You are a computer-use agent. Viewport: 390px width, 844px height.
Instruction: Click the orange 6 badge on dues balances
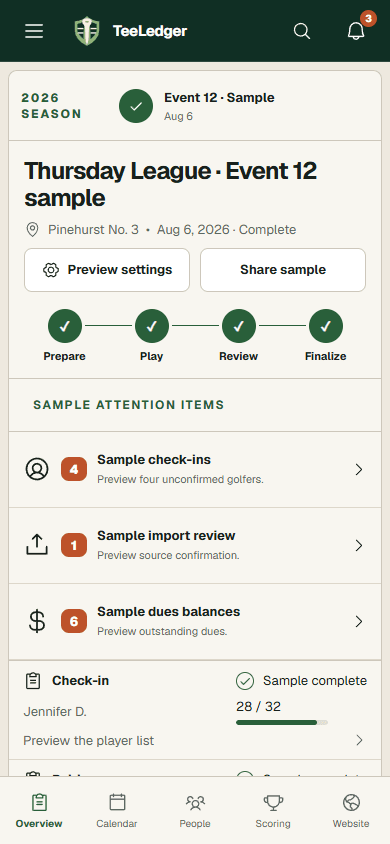[x=74, y=621]
